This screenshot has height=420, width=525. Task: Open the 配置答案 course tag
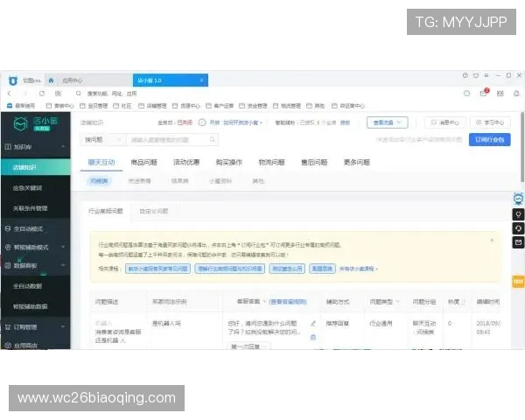pyautogui.click(x=322, y=269)
